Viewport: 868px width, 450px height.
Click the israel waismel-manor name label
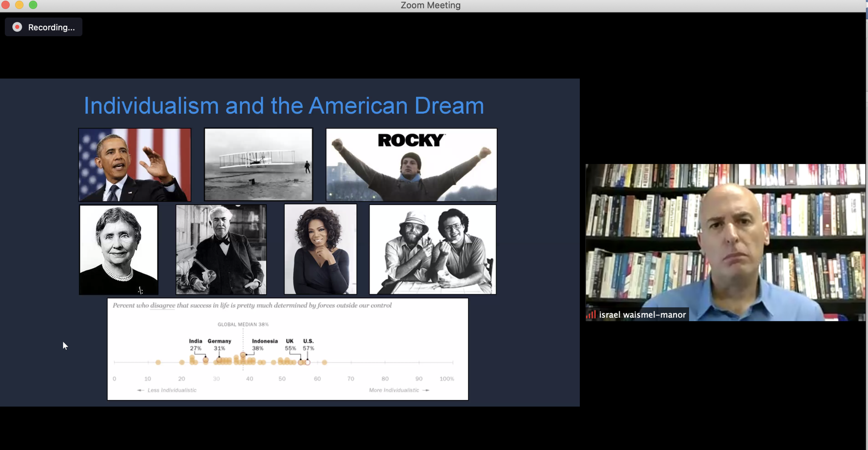click(642, 315)
